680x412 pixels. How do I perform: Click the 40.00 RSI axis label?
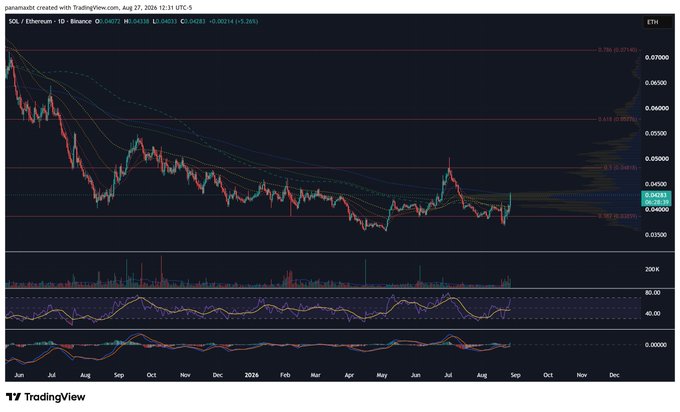[653, 313]
